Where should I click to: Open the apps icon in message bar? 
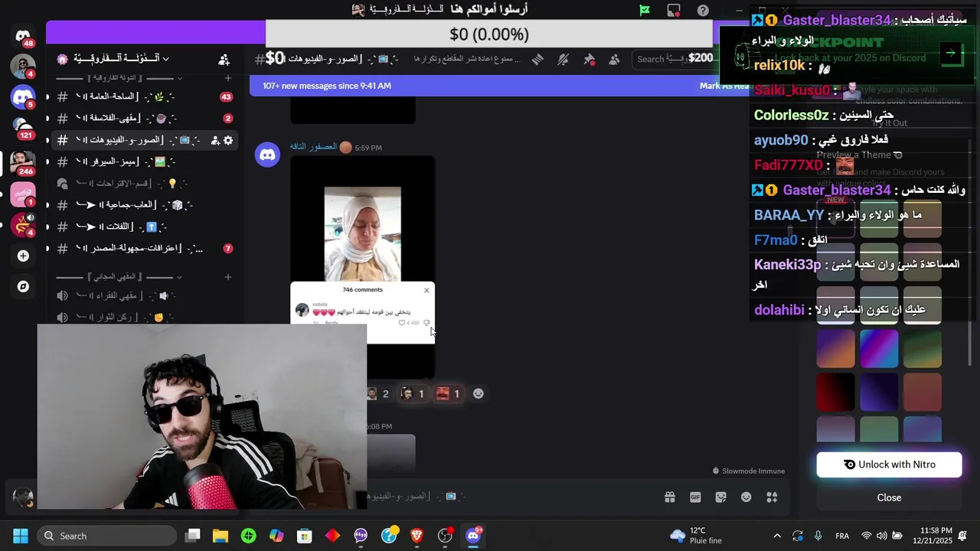coord(772,497)
